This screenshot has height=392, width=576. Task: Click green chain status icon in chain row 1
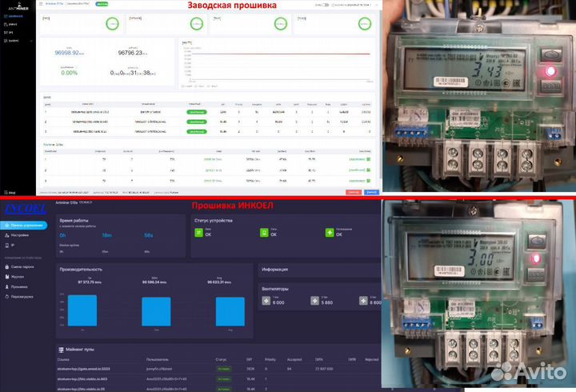[x=369, y=159]
